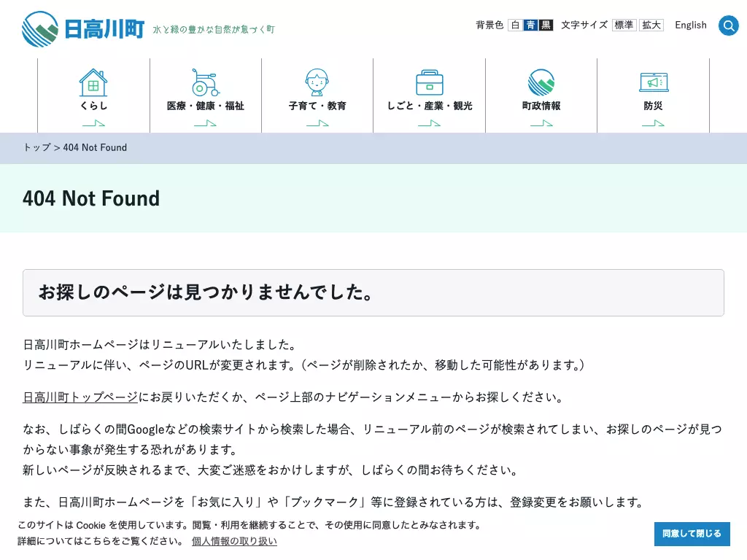Select enlarged text size 拡大

click(651, 25)
